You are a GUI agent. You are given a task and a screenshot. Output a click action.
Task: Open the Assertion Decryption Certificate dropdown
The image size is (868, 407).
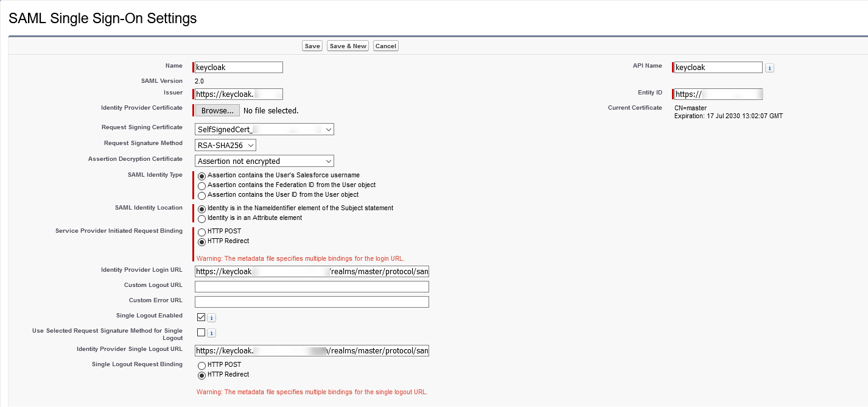point(264,161)
